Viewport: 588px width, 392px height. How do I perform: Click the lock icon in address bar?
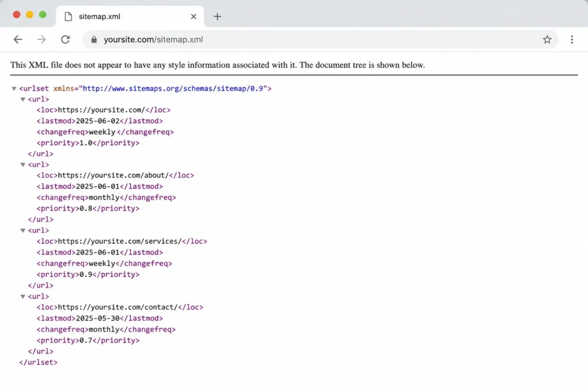coord(94,40)
